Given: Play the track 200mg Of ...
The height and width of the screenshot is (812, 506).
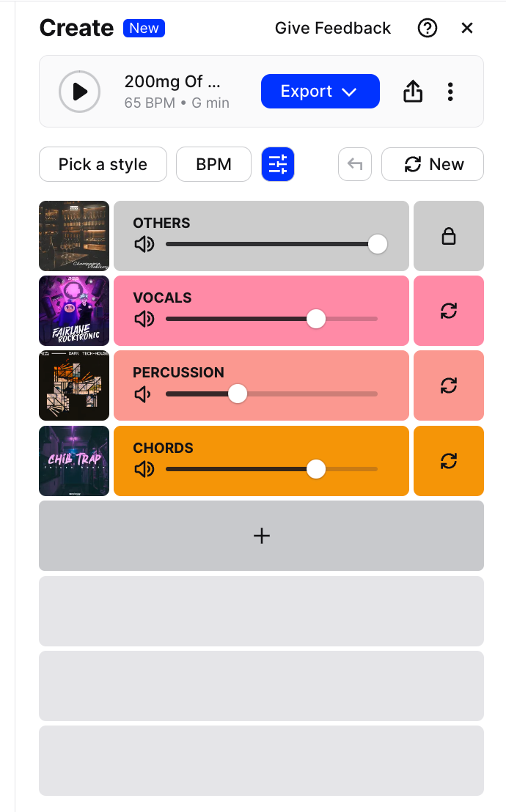Looking at the screenshot, I should (x=79, y=91).
